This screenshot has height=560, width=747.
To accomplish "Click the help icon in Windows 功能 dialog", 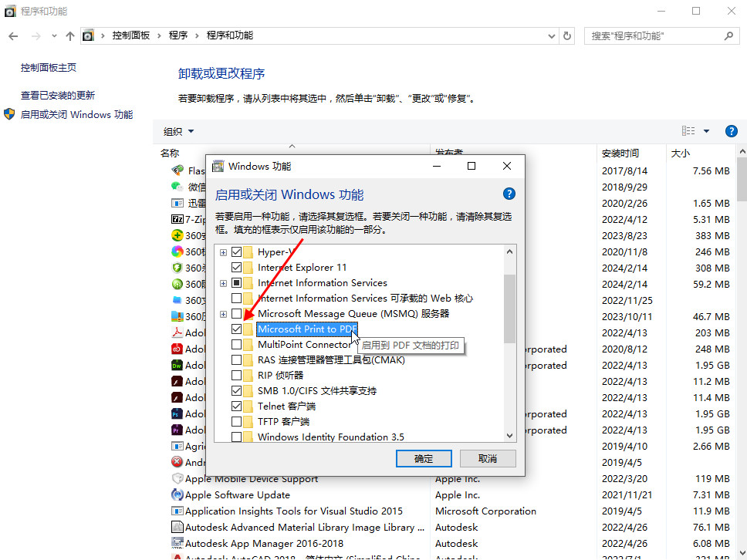I will point(509,194).
